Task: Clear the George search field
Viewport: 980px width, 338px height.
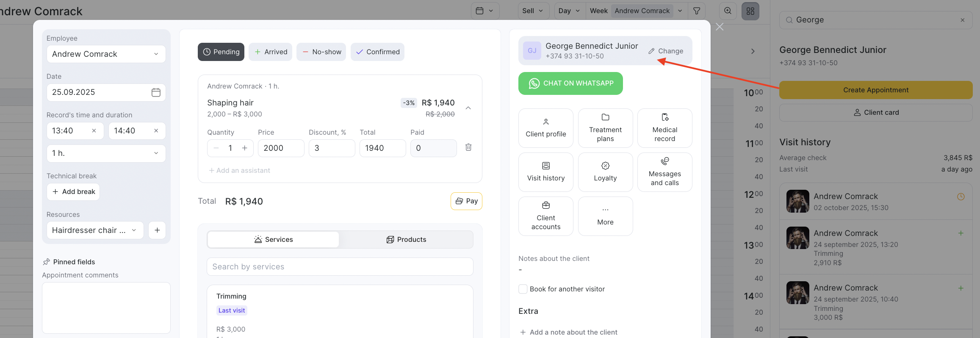Action: point(963,20)
